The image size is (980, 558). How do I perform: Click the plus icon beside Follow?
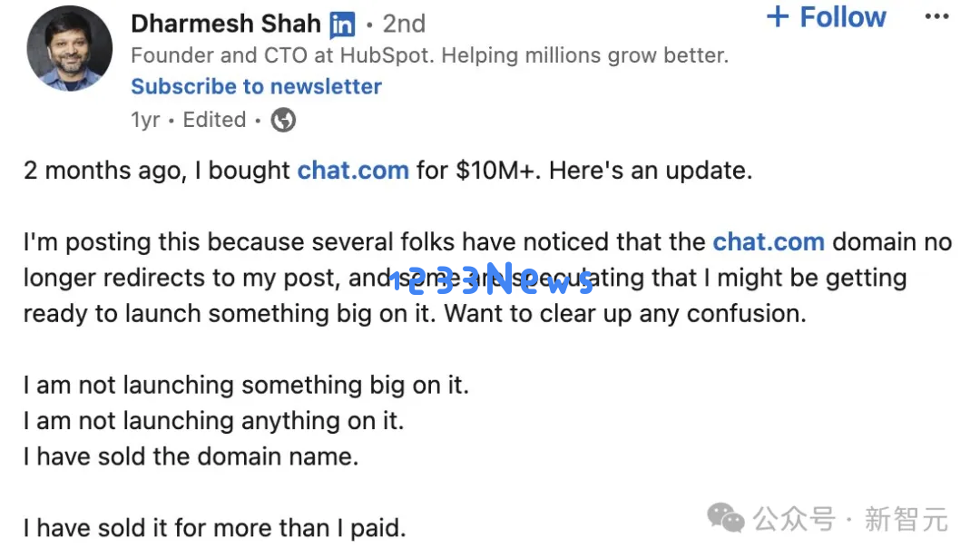(x=778, y=17)
